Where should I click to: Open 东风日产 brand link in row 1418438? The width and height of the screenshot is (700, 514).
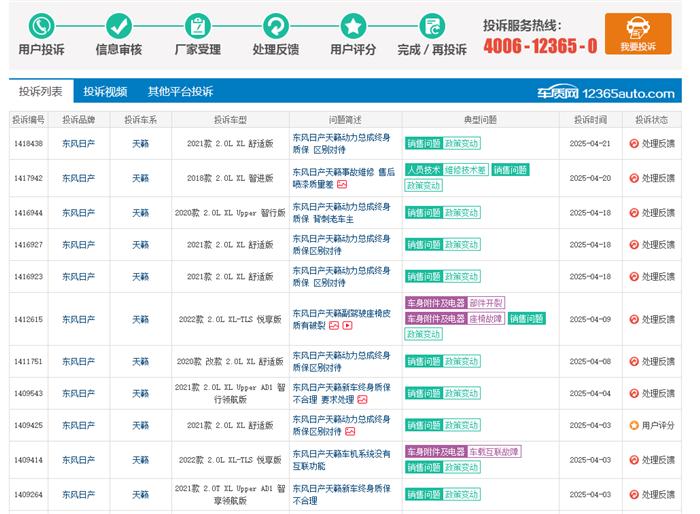tap(79, 143)
